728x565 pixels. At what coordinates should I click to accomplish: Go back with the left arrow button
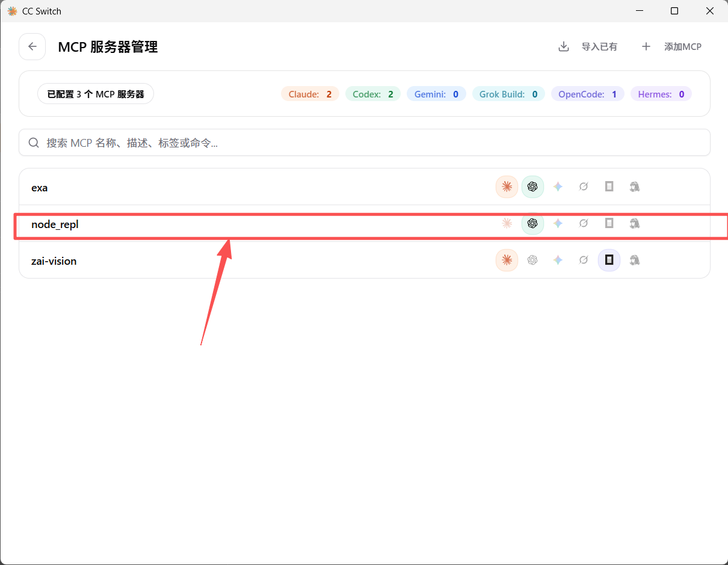[32, 46]
